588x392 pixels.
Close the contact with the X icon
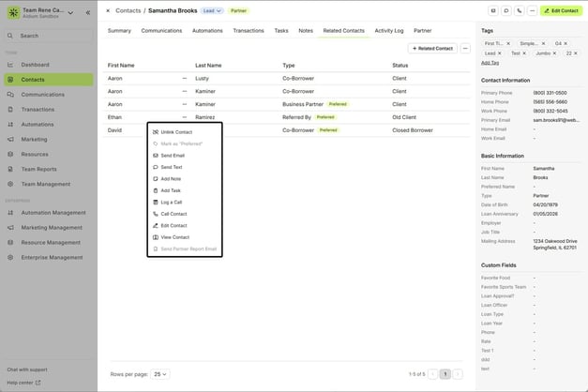(107, 10)
